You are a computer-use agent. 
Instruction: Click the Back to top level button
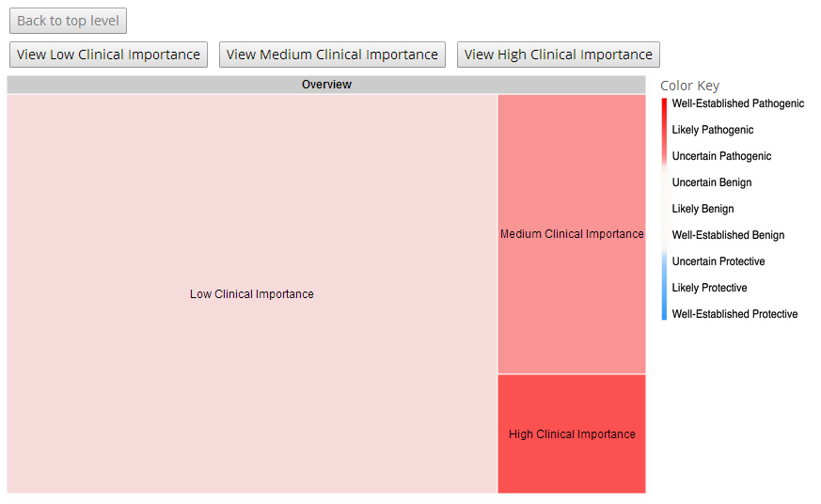coord(68,21)
